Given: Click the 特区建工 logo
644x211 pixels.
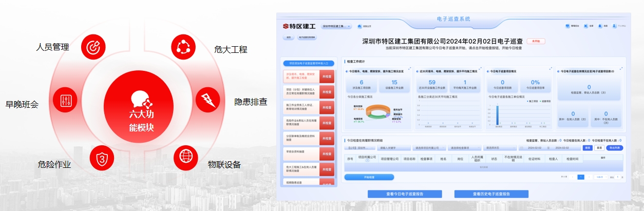Looking at the screenshot, I should [299, 26].
